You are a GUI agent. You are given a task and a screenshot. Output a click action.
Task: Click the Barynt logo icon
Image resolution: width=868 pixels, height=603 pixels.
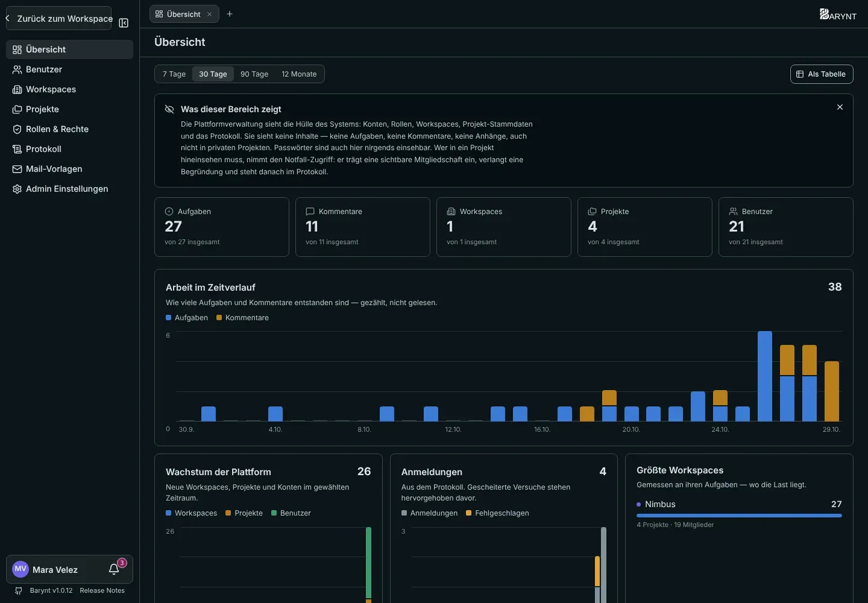coord(838,14)
